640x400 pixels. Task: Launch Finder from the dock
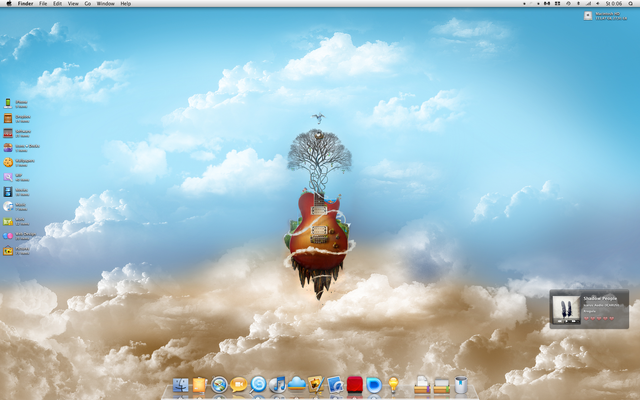point(180,385)
